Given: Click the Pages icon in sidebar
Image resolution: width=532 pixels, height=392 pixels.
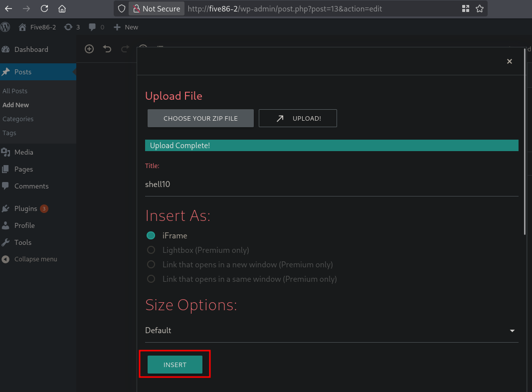Looking at the screenshot, I should point(5,170).
